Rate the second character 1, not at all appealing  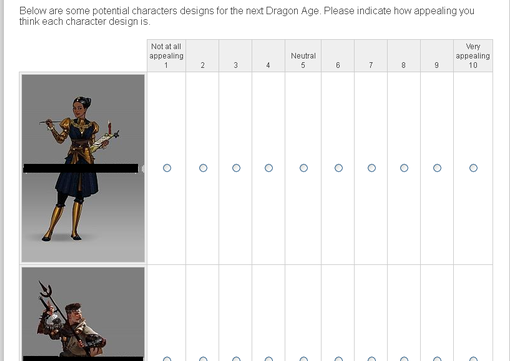click(x=167, y=359)
